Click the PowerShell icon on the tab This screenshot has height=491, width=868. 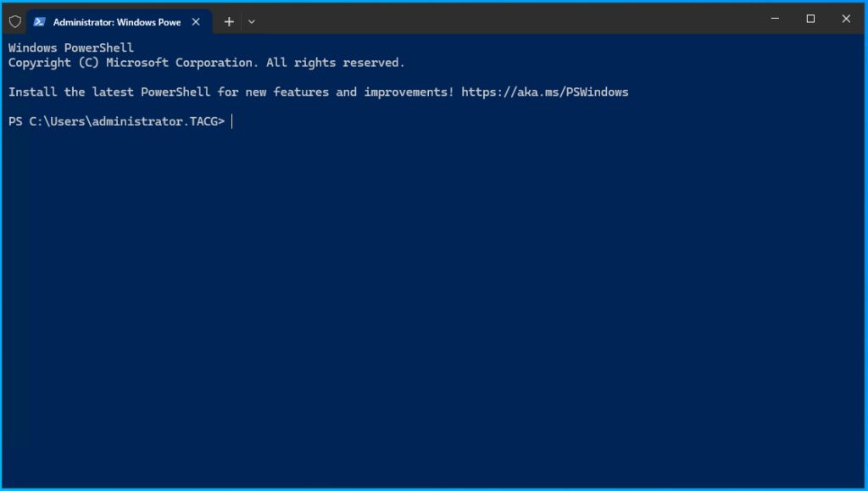tap(39, 21)
